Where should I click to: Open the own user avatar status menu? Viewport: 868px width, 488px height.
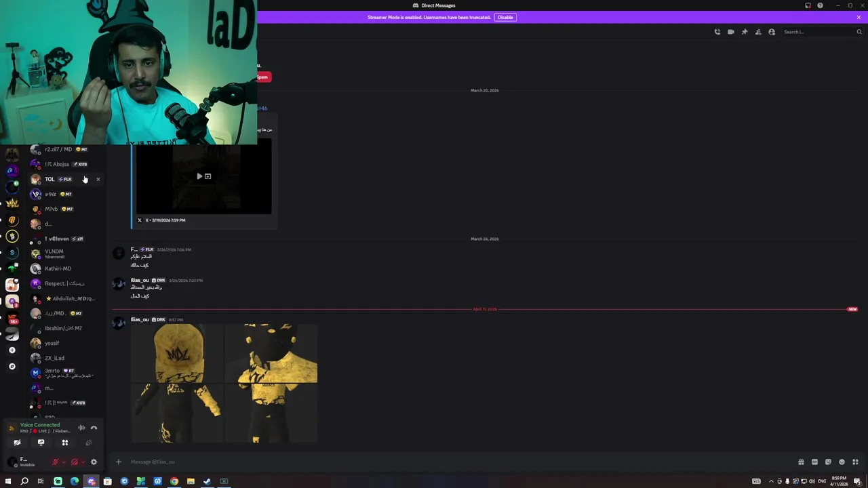click(x=12, y=462)
